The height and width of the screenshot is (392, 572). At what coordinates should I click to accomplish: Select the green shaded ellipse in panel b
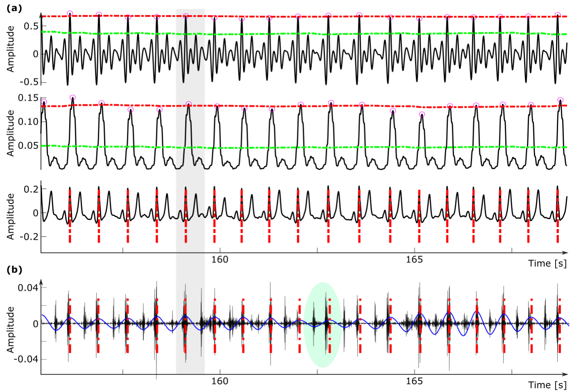[x=322, y=324]
